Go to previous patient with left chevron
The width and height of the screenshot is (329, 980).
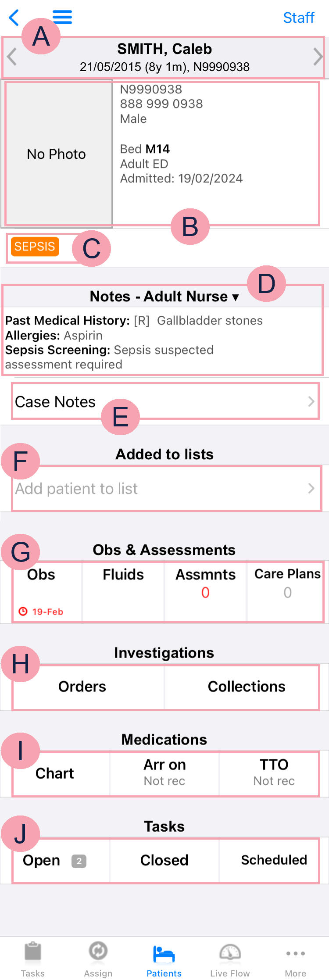(x=12, y=57)
